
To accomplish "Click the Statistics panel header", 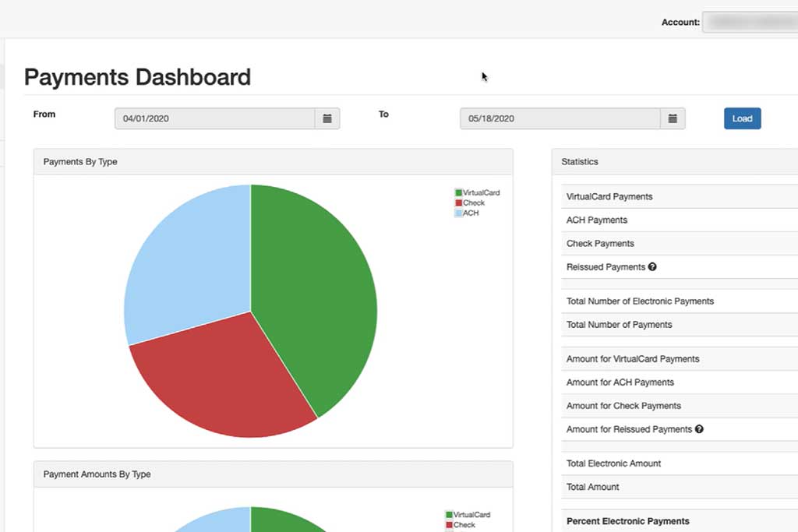I will [x=675, y=162].
